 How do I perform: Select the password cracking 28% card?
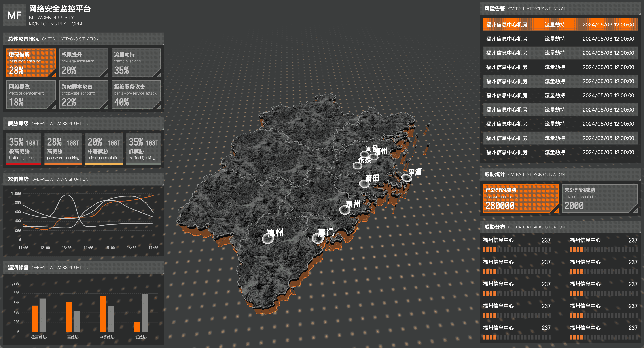(x=31, y=62)
